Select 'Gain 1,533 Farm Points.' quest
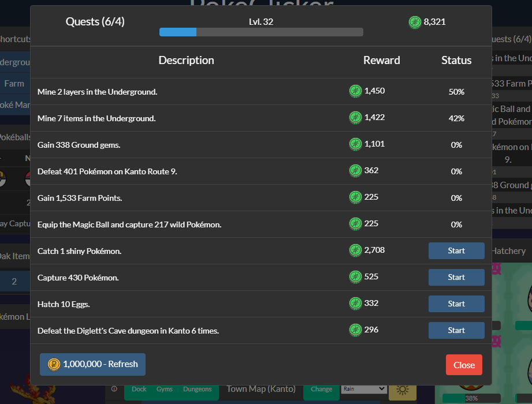This screenshot has width=532, height=404. pos(80,198)
